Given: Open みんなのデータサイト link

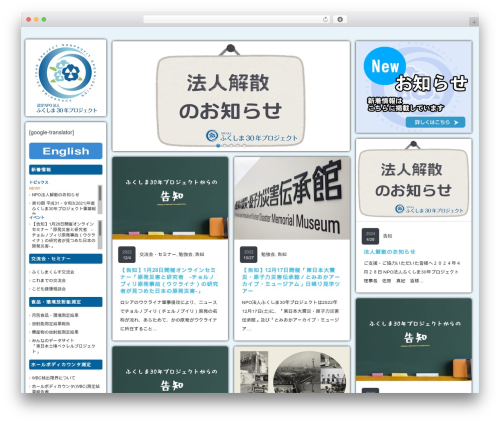Looking at the screenshot, I should pos(63,346).
